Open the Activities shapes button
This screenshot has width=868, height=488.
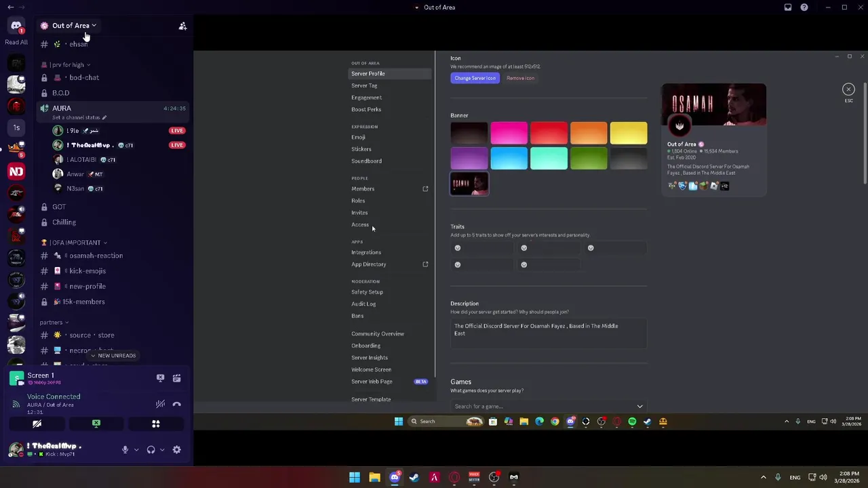click(x=156, y=424)
